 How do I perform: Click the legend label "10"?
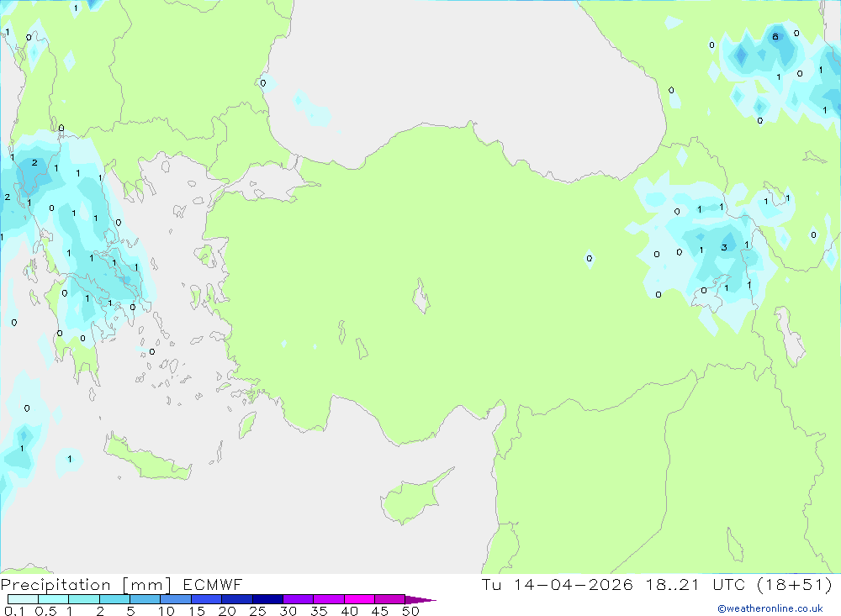click(x=167, y=611)
